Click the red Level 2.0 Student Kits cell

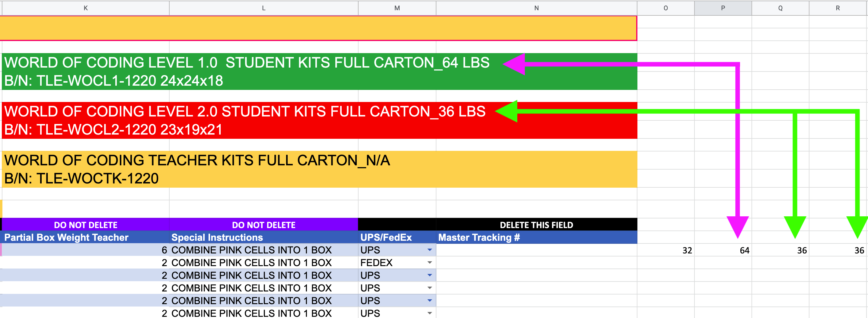tap(319, 120)
